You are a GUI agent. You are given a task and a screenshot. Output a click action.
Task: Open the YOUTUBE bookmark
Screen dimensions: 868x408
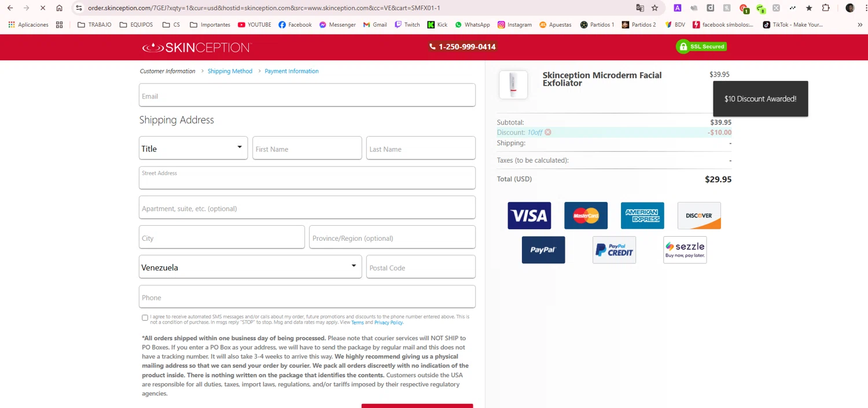(254, 25)
